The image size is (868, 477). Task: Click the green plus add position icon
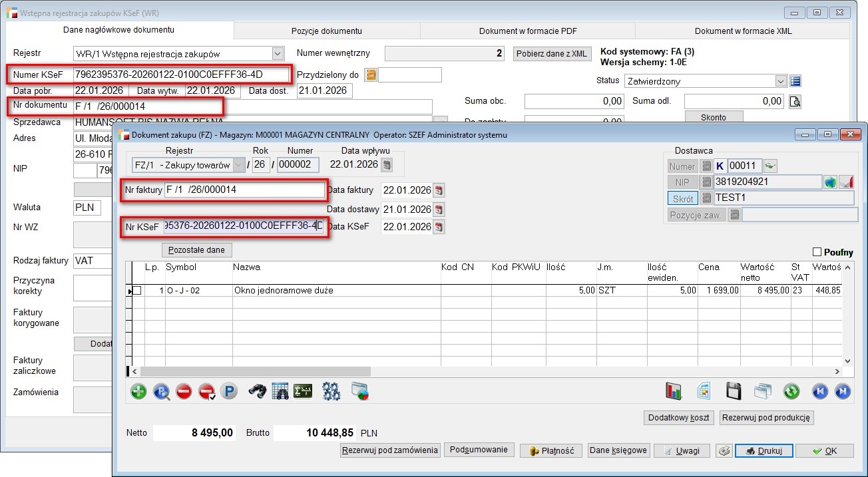coord(138,391)
